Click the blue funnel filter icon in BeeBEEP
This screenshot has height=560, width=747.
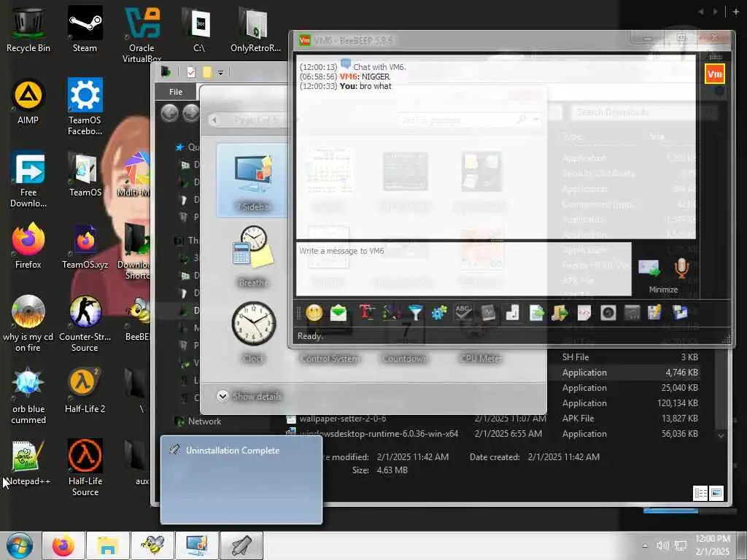click(415, 313)
